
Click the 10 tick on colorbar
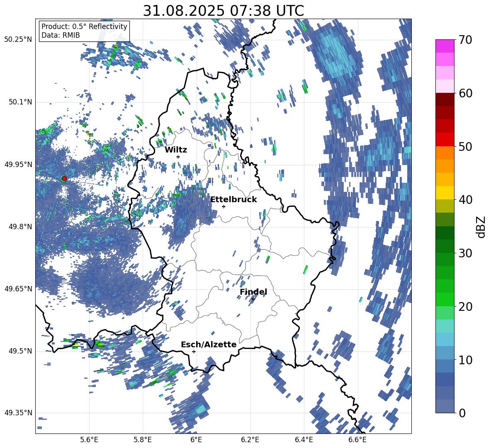[465, 360]
